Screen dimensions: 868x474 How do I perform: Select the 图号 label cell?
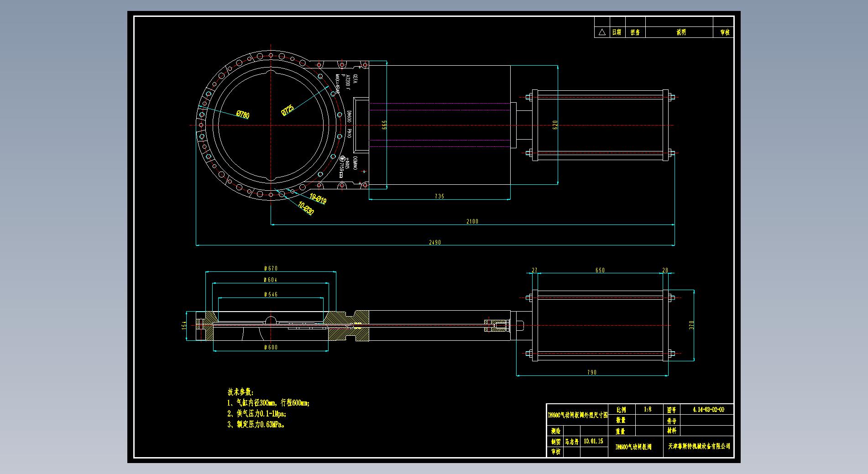pos(672,409)
